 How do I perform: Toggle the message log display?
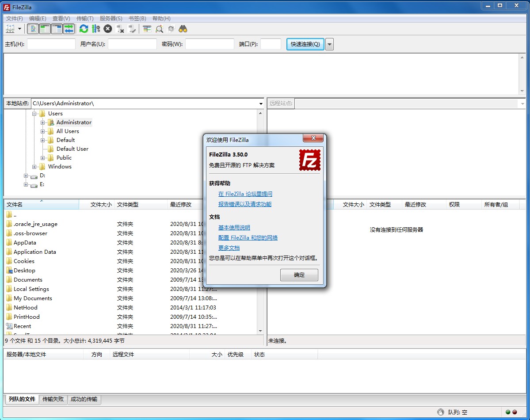click(x=33, y=29)
